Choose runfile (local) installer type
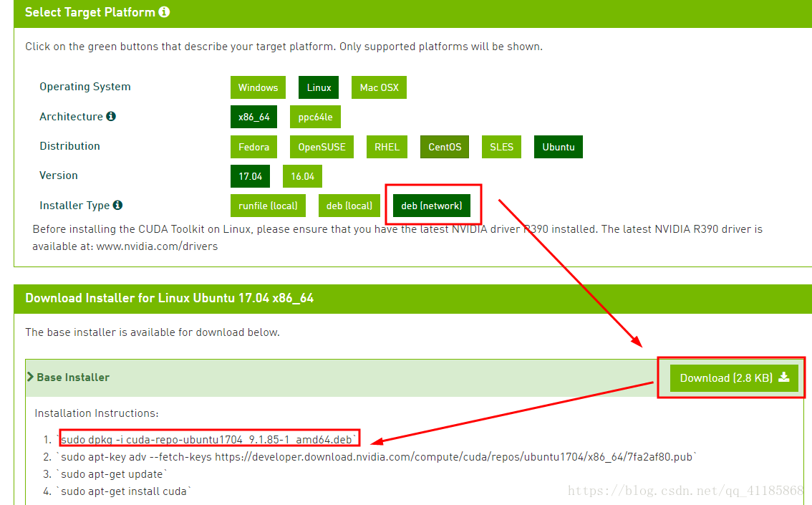Screen dimensions: 812x505 pos(268,206)
